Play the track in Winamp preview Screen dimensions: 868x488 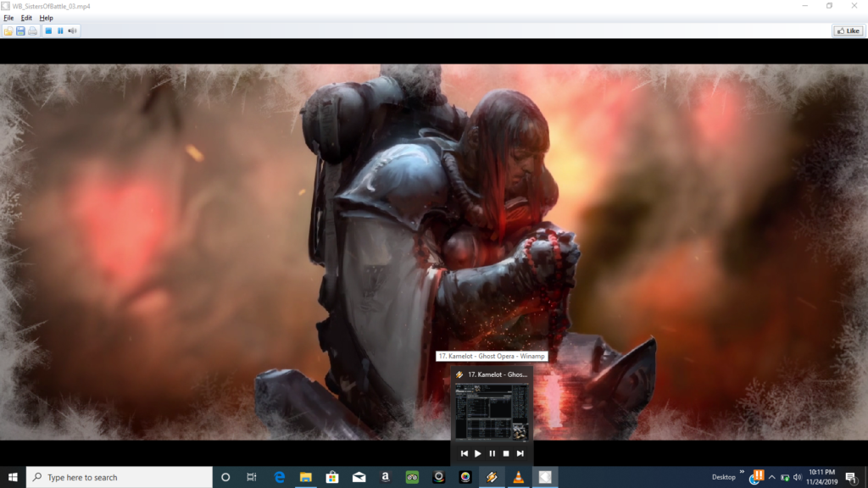(478, 453)
